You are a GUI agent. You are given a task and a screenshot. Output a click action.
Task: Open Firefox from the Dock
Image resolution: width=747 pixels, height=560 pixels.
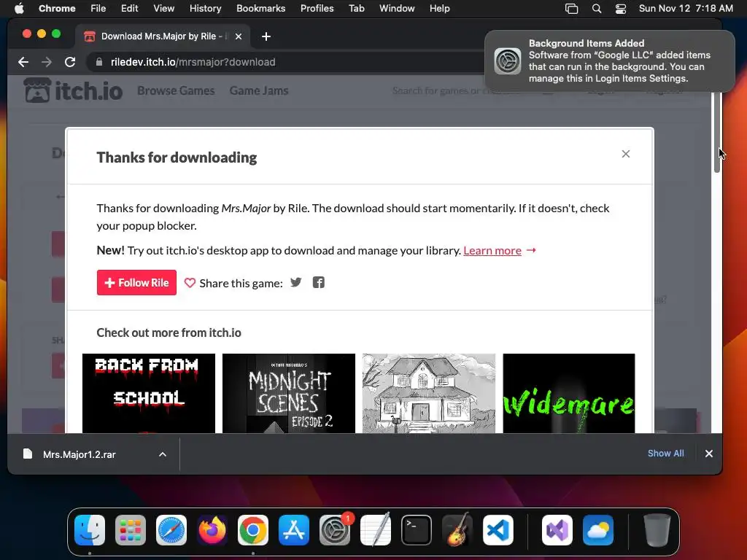pos(212,530)
